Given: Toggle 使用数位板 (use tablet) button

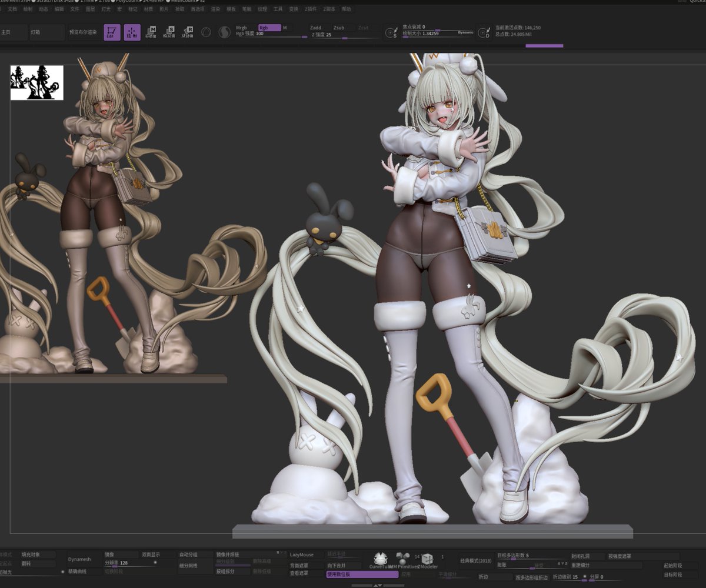Looking at the screenshot, I should [x=362, y=574].
